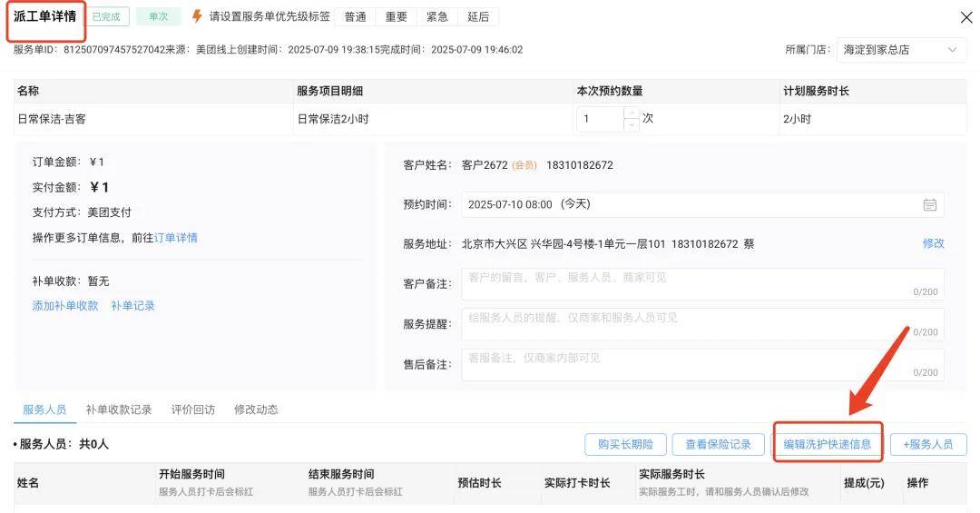
Task: Click 购买长期险 button
Action: (625, 444)
